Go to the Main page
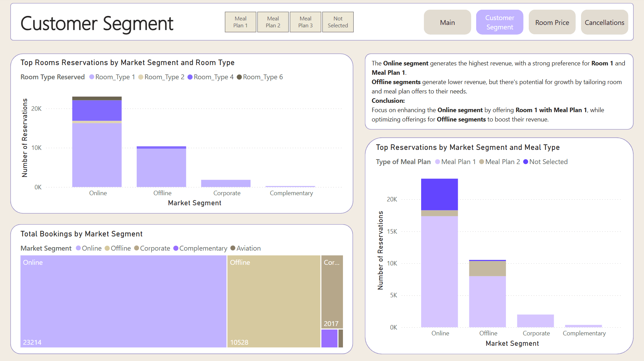Screen dimensions: 644x361 447,22
